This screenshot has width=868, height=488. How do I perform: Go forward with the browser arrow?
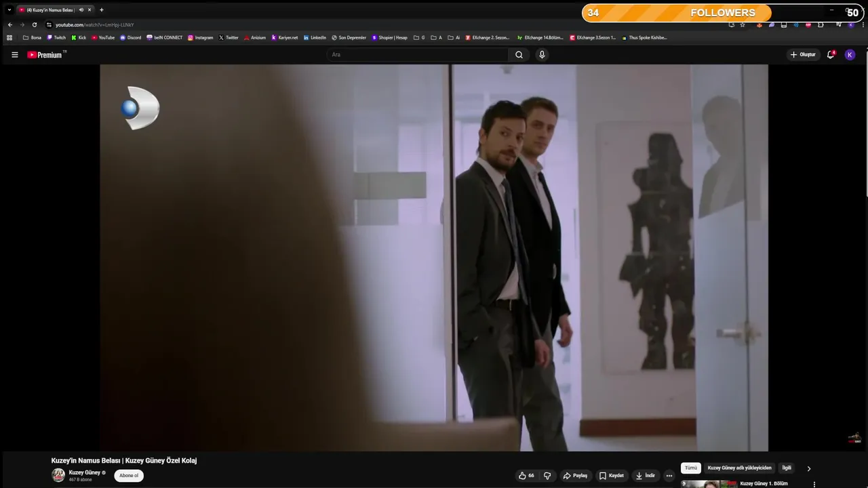pos(22,24)
